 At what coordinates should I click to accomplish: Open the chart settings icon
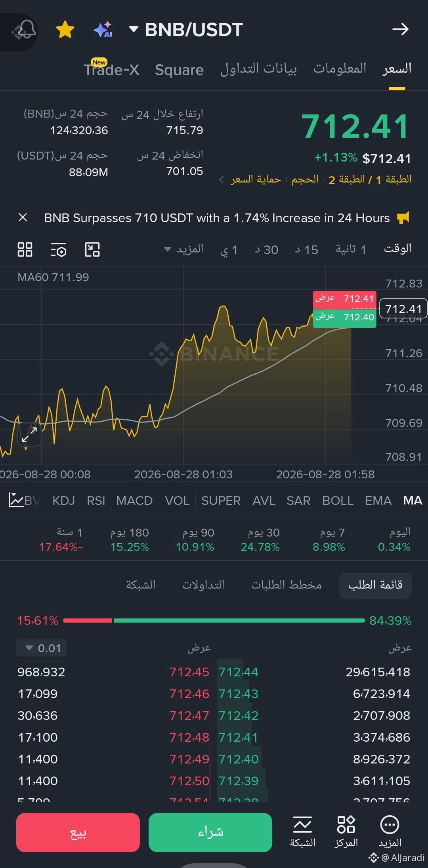point(59,250)
